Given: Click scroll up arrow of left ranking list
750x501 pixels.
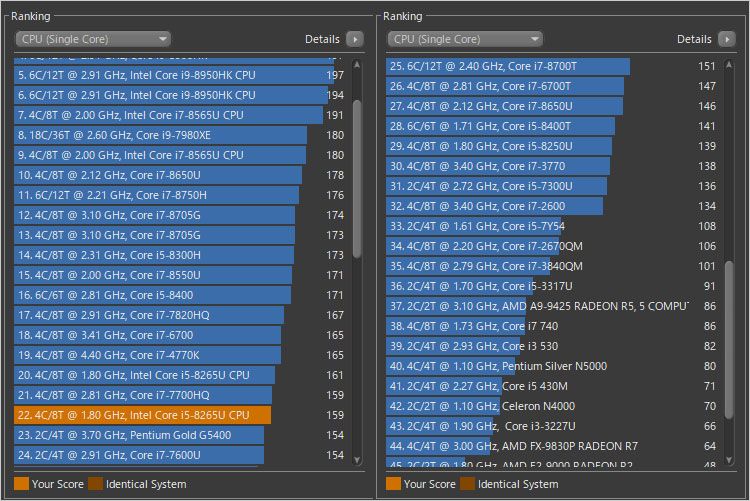Looking at the screenshot, I should coord(357,65).
